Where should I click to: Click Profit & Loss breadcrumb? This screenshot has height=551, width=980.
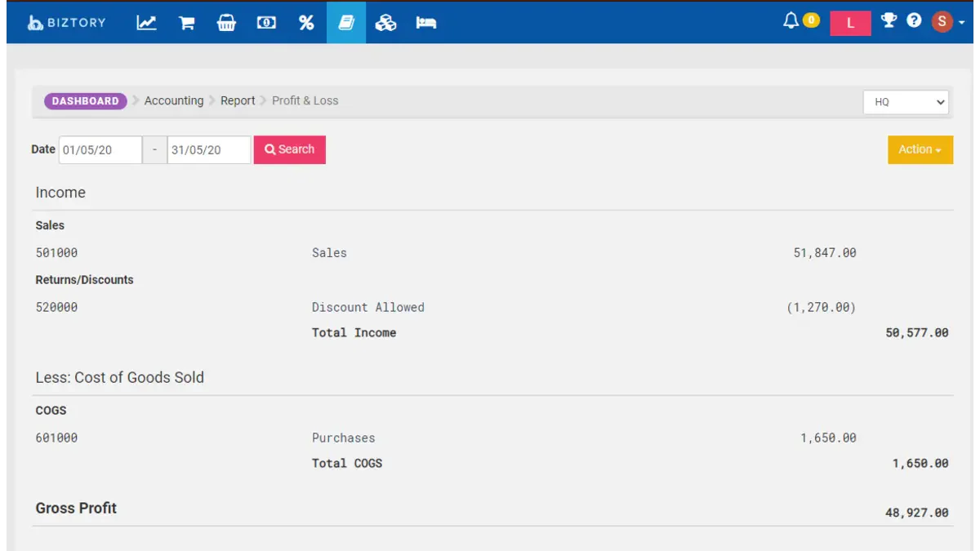(305, 100)
